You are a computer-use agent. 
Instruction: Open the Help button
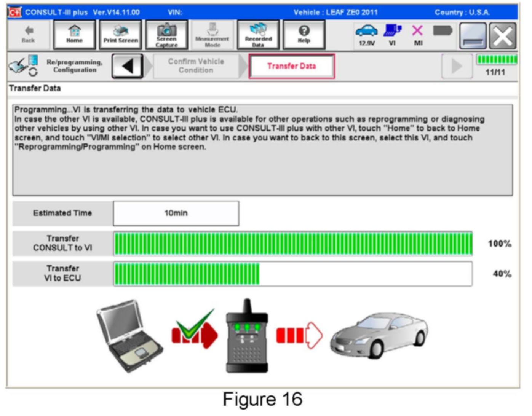tap(304, 35)
